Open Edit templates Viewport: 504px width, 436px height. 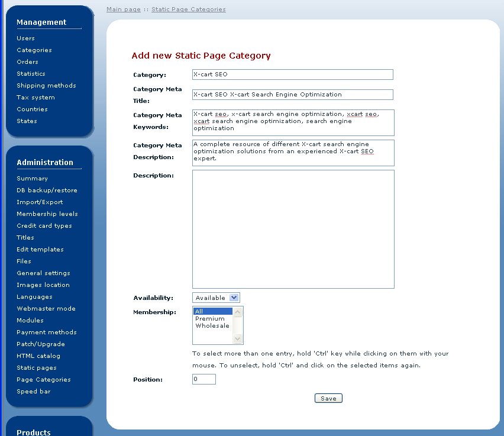(40, 250)
